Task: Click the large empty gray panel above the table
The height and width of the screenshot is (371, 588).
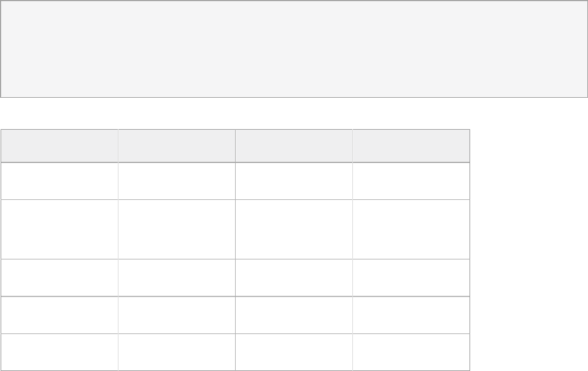Action: point(294,49)
